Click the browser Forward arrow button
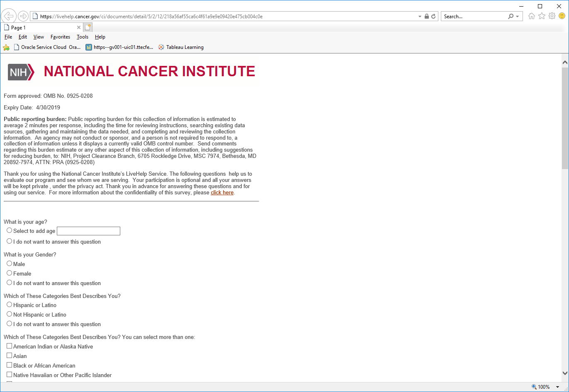569x392 pixels. pyautogui.click(x=23, y=16)
